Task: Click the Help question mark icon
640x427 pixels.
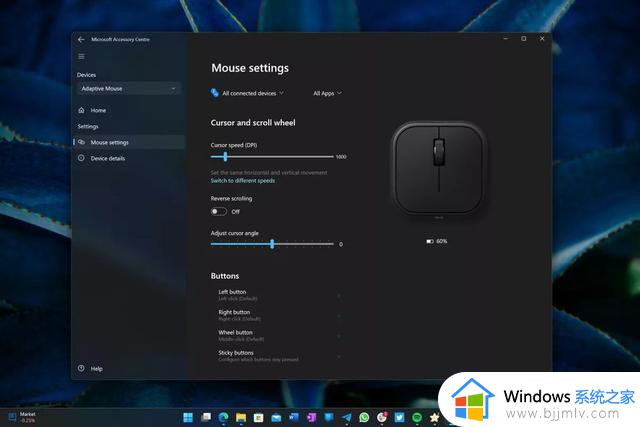Action: pyautogui.click(x=81, y=368)
